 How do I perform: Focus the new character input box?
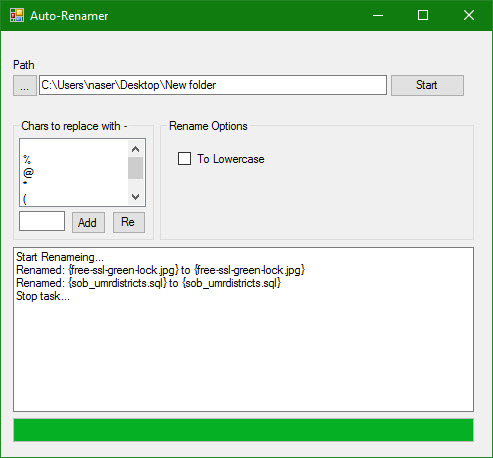point(42,221)
